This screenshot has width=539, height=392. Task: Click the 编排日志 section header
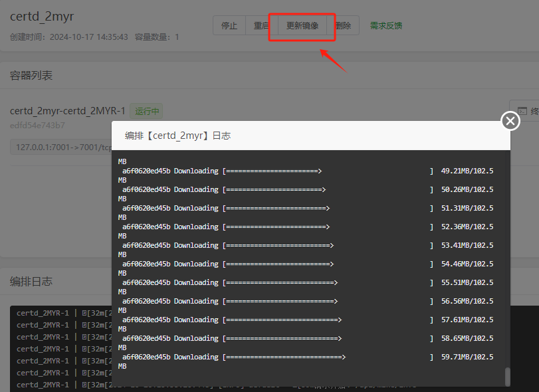(31, 282)
